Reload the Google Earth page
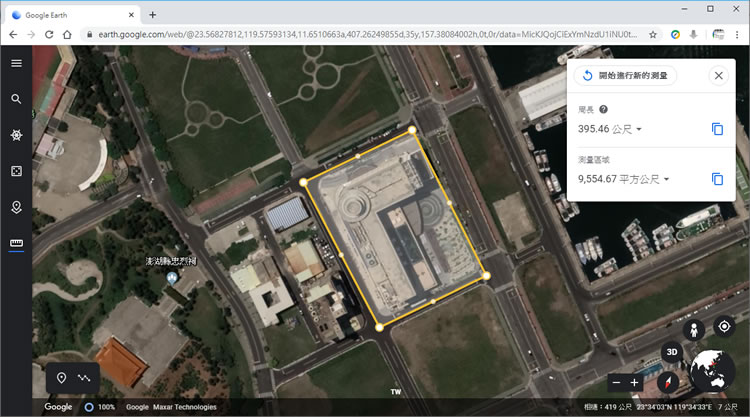 pyautogui.click(x=49, y=34)
